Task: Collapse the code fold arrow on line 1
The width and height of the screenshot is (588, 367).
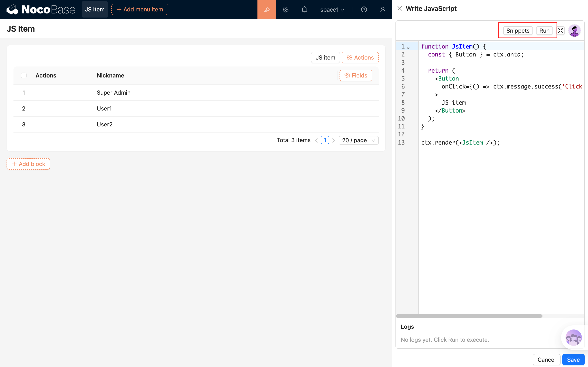Action: click(408, 48)
